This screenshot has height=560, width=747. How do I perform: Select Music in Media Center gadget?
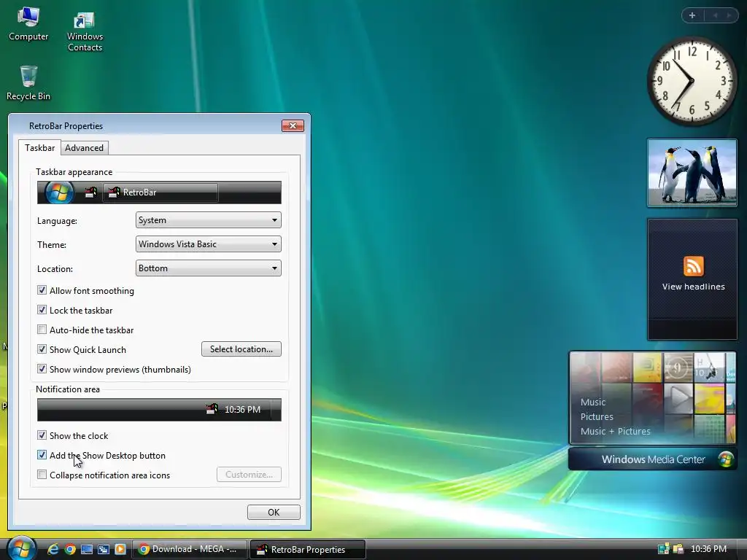(x=593, y=402)
